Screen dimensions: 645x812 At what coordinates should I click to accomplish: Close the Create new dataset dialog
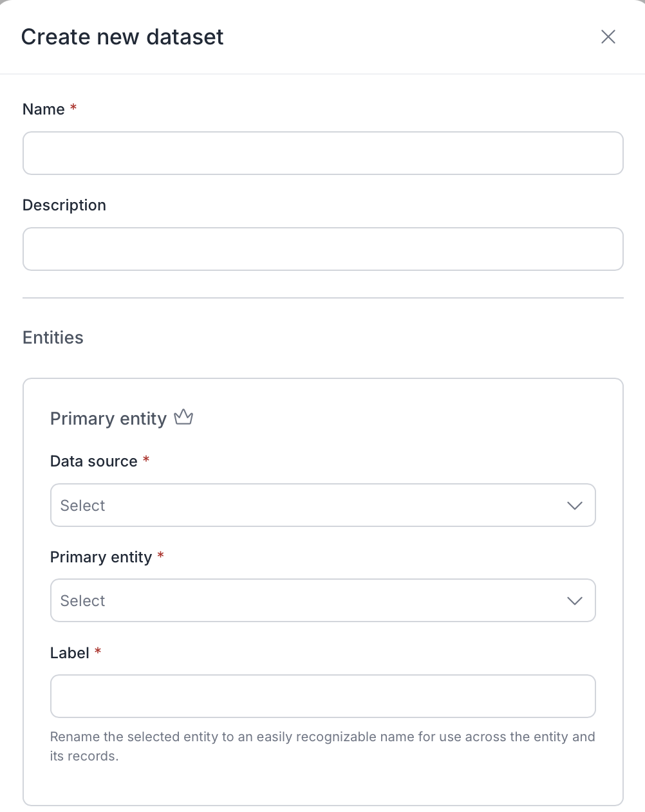coord(608,37)
